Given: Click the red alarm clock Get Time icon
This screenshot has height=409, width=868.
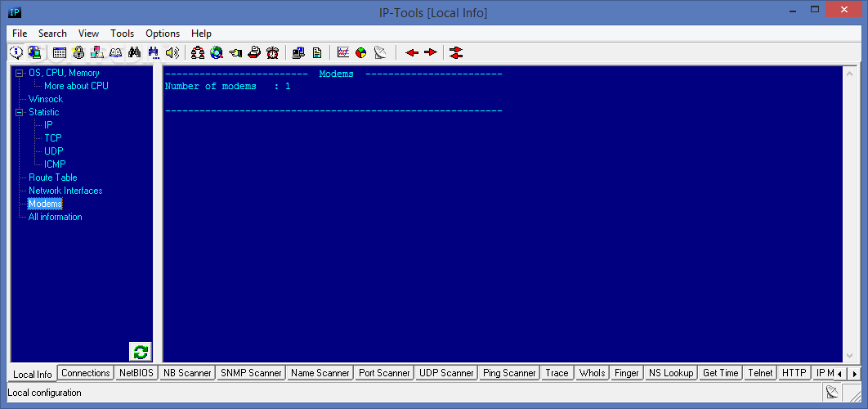Looking at the screenshot, I should coord(272,52).
